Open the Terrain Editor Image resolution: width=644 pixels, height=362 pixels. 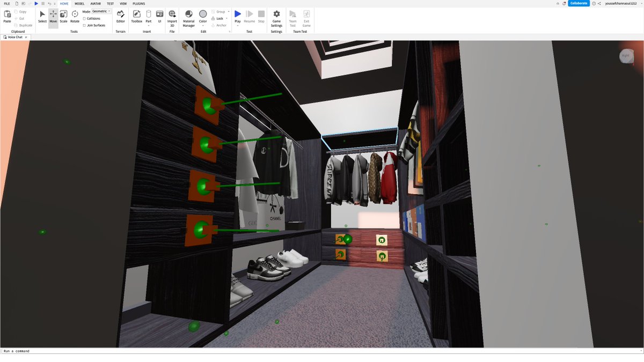(x=121, y=16)
